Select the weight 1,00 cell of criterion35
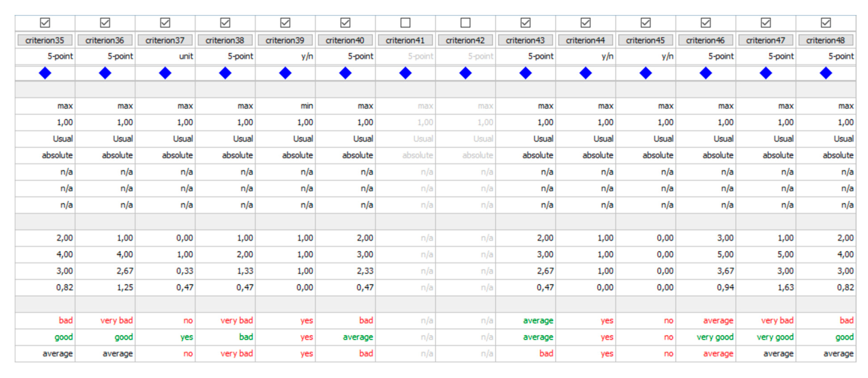This screenshot has height=378, width=868. 64,122
